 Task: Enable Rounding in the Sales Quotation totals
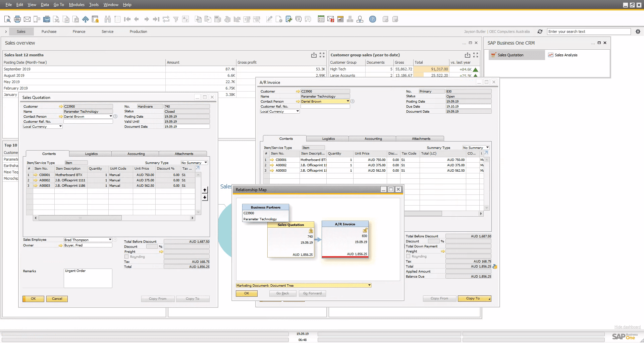tap(127, 256)
